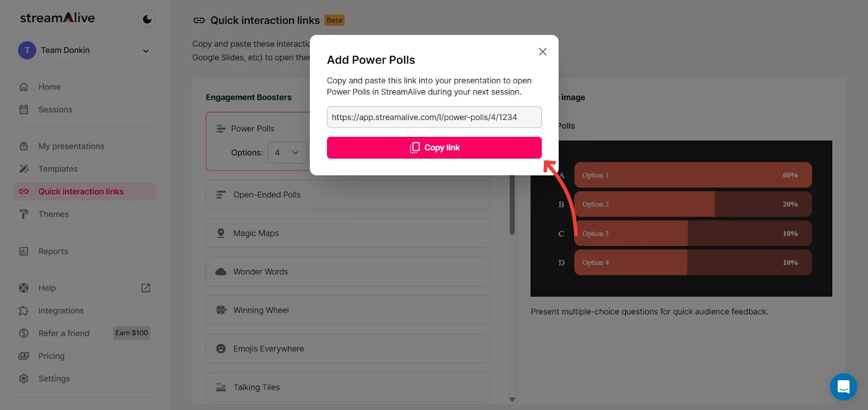Open the Home icon in sidebar
Screen dimensions: 868x410
24,87
